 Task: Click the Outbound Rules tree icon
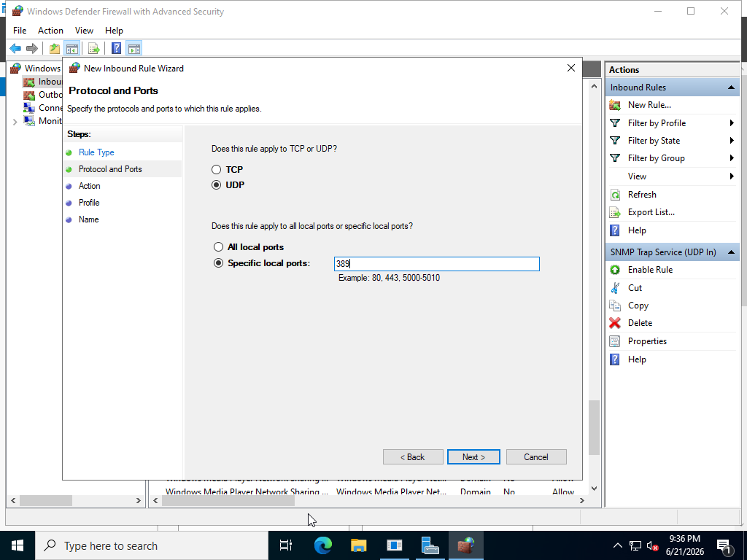coord(29,95)
